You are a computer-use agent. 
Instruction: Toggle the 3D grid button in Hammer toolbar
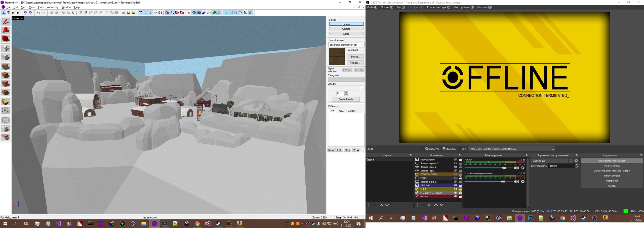tap(9, 13)
